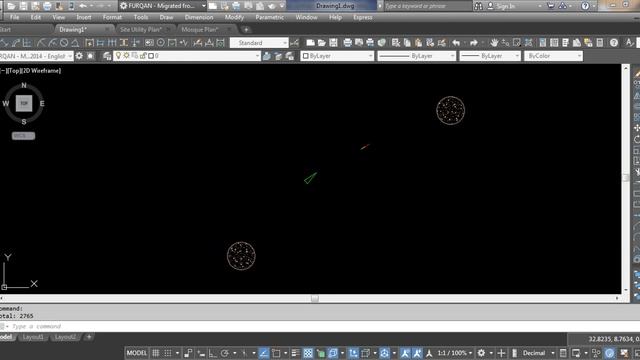Click the Paste clipboard icon in toolbar
The height and width of the screenshot is (360, 640).
(418, 43)
